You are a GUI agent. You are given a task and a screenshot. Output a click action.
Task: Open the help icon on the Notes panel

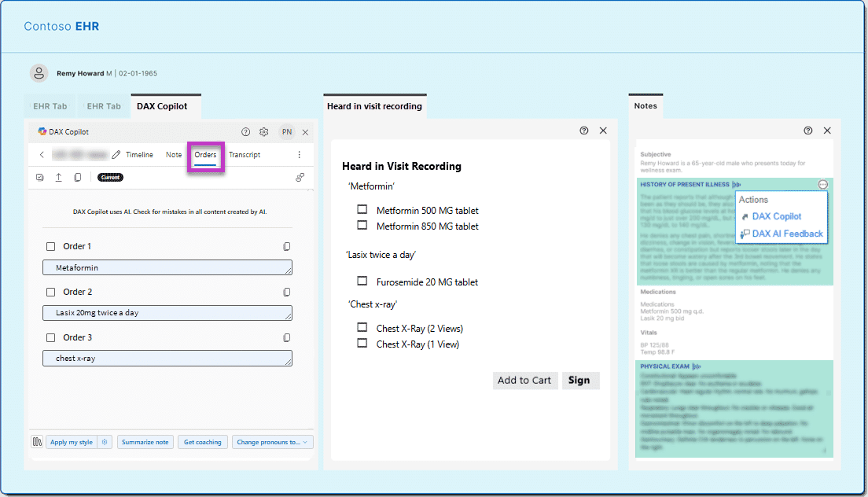click(808, 131)
